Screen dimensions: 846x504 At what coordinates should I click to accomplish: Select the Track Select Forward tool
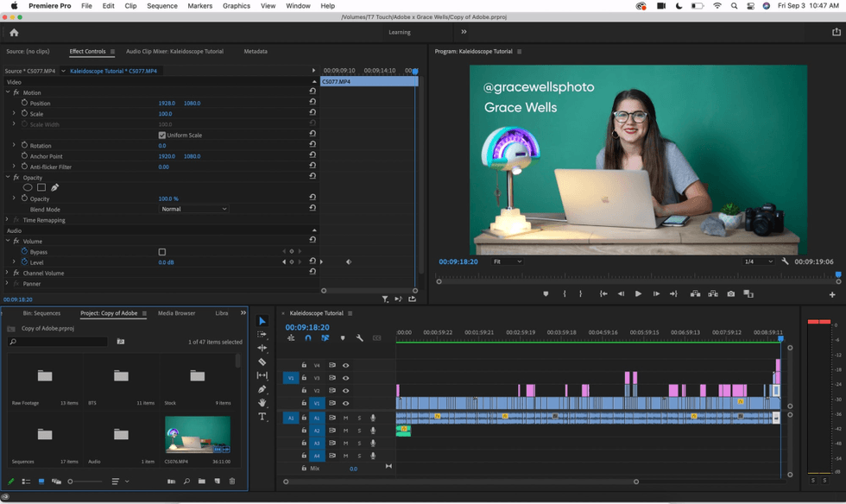tap(262, 335)
